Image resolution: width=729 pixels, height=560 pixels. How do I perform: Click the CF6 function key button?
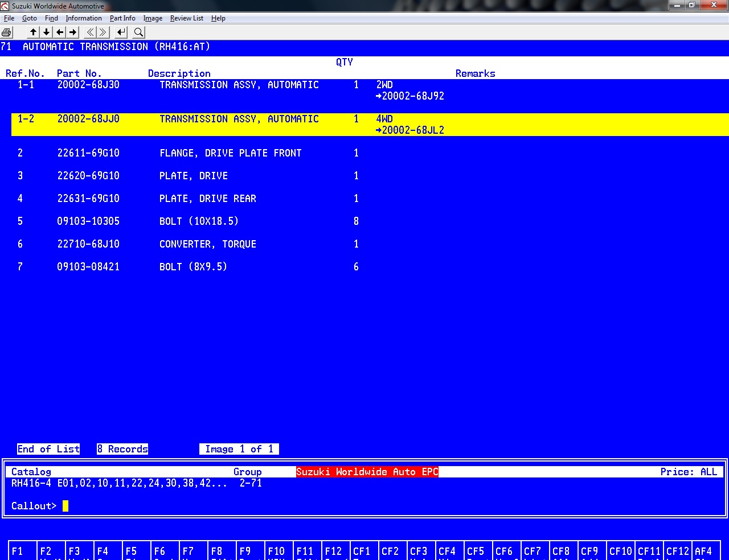click(x=507, y=551)
